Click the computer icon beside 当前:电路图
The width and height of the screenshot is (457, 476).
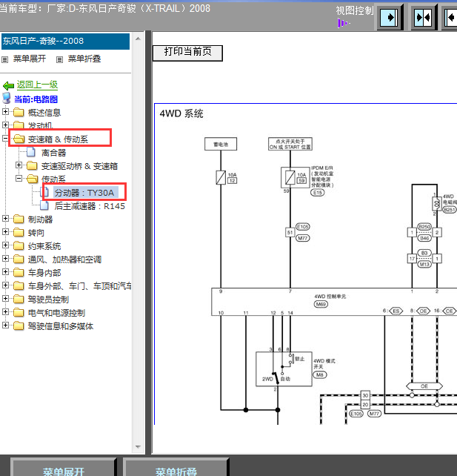[7, 99]
